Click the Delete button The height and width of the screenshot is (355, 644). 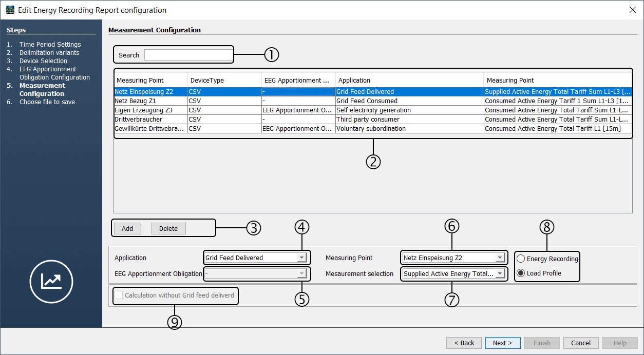click(x=168, y=229)
